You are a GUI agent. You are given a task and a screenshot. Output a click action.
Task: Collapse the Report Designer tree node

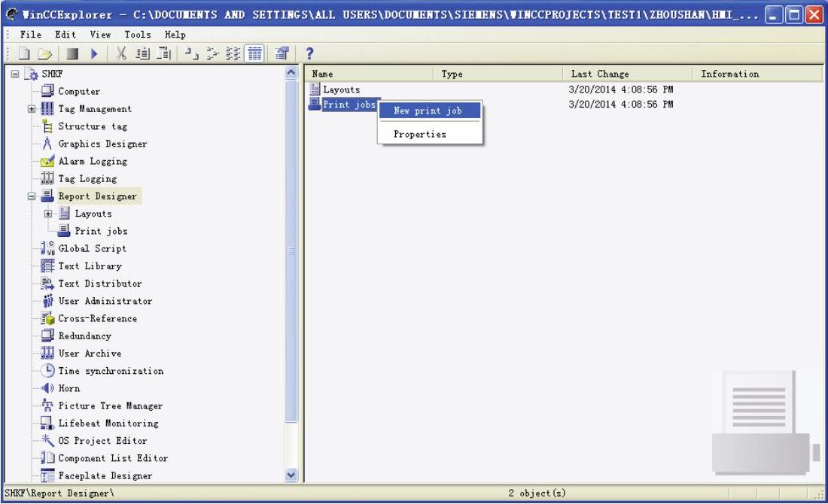[x=32, y=196]
